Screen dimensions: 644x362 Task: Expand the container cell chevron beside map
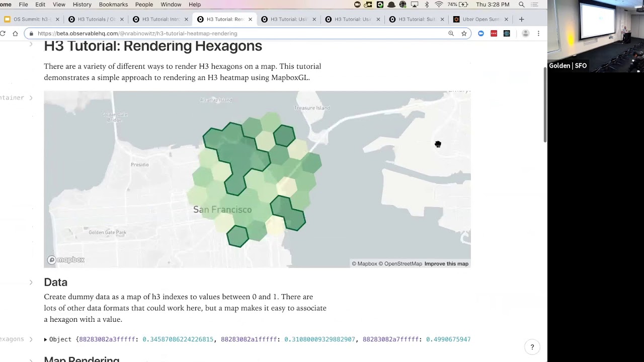tap(31, 98)
